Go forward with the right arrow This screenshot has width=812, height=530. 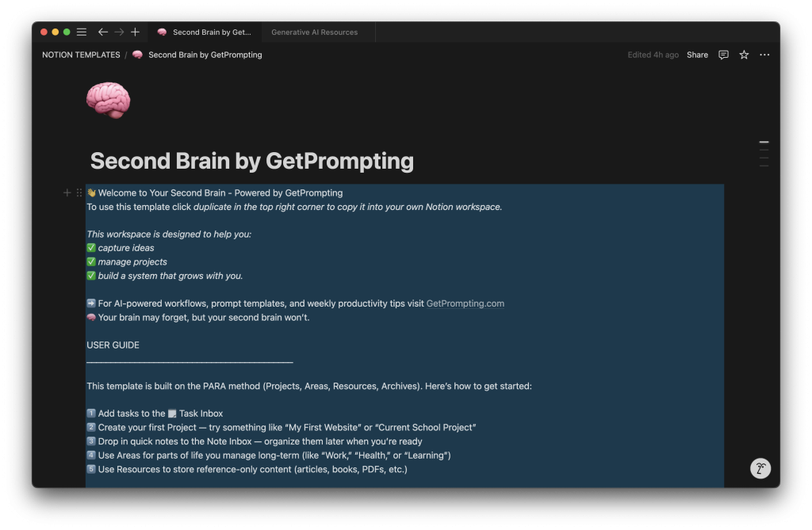(119, 32)
